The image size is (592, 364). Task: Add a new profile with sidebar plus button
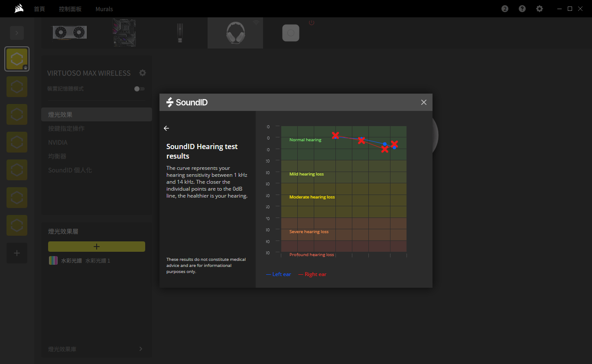click(17, 253)
